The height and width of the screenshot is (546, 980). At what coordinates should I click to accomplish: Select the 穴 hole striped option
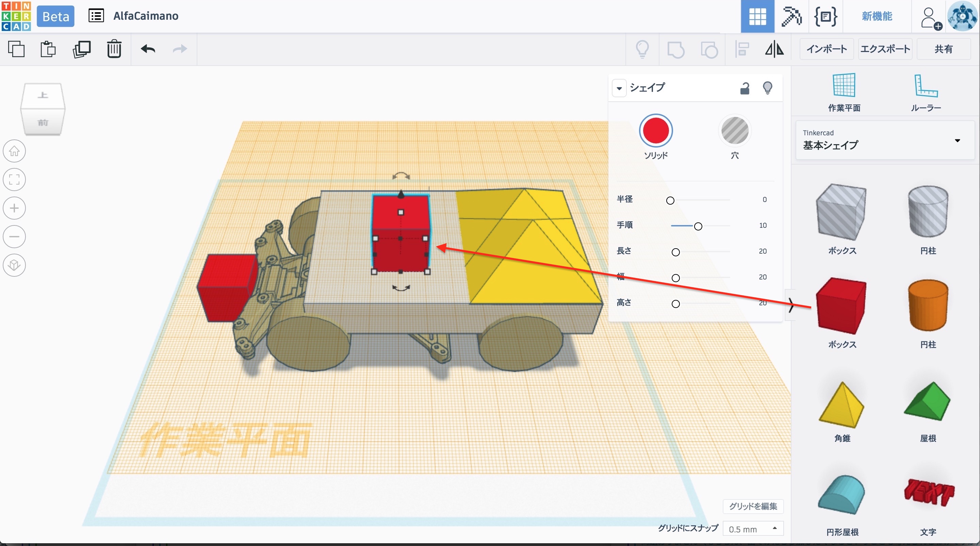735,131
